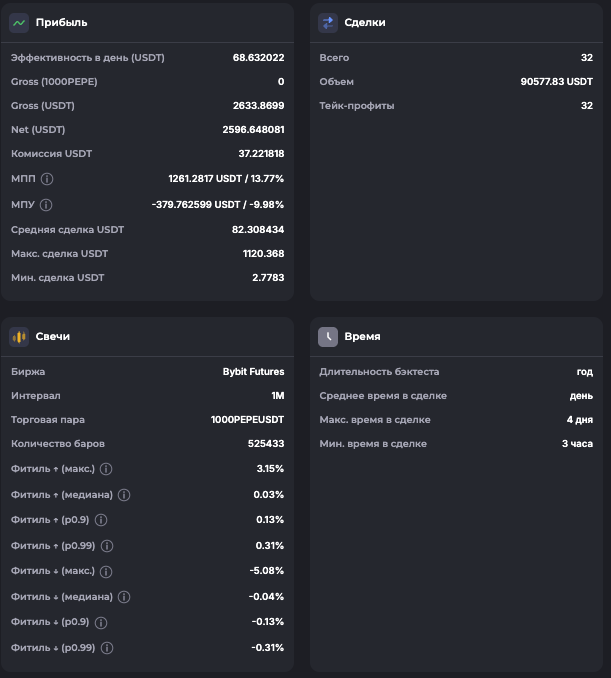
Task: Click the 1000PEPEUSDT trading pair value
Action: pos(247,420)
